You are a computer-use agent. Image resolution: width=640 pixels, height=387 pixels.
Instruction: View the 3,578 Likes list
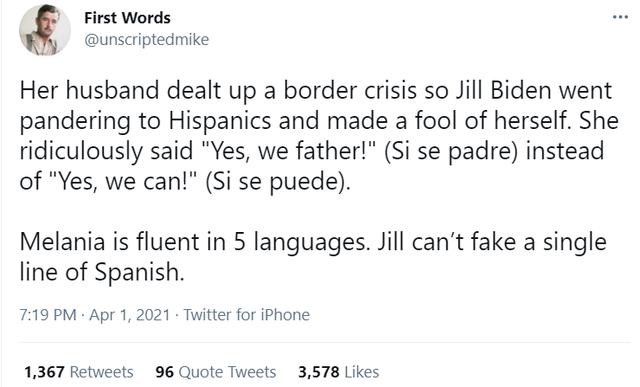coord(338,372)
